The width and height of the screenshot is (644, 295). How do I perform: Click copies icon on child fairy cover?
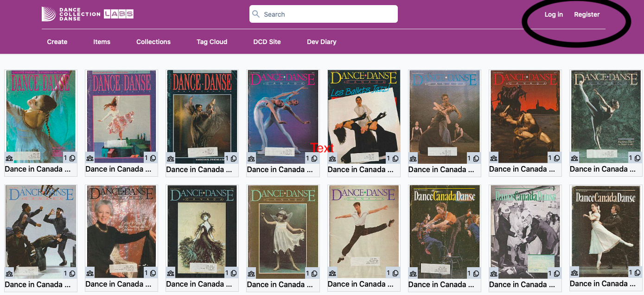(314, 274)
